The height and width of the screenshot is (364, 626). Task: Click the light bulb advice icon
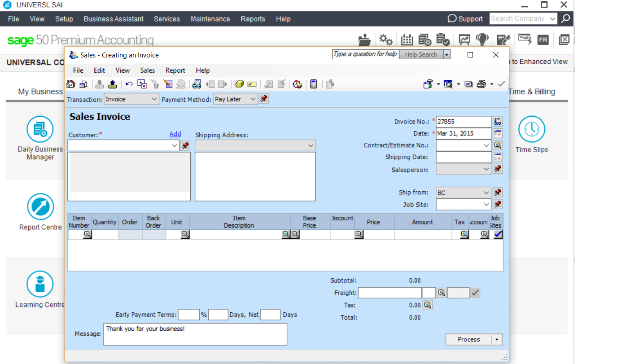(482, 39)
